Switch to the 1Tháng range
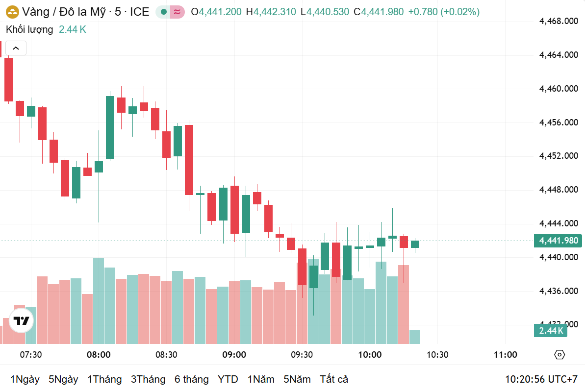Screen dimensions: 585x392 pos(104,379)
